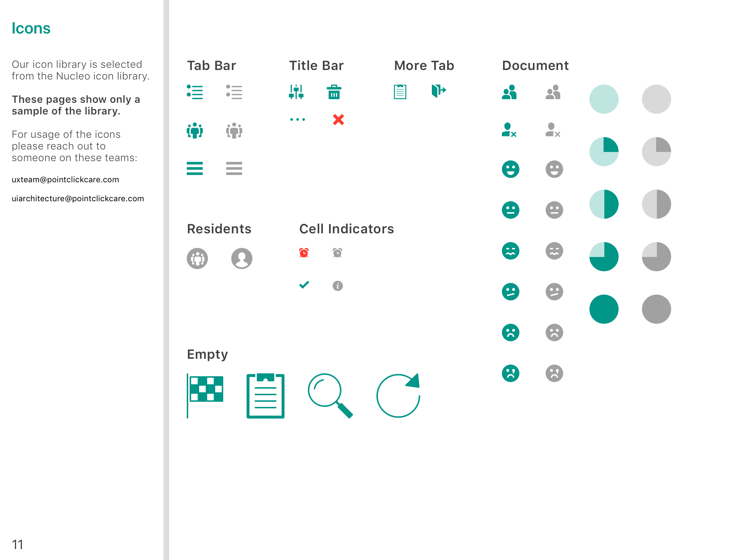Click the Empty section heading

(x=208, y=355)
